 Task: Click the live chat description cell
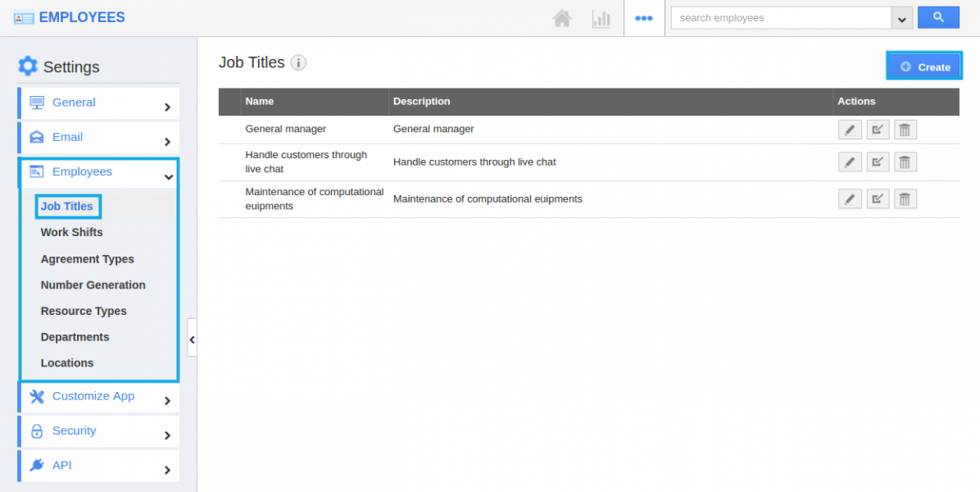point(474,162)
